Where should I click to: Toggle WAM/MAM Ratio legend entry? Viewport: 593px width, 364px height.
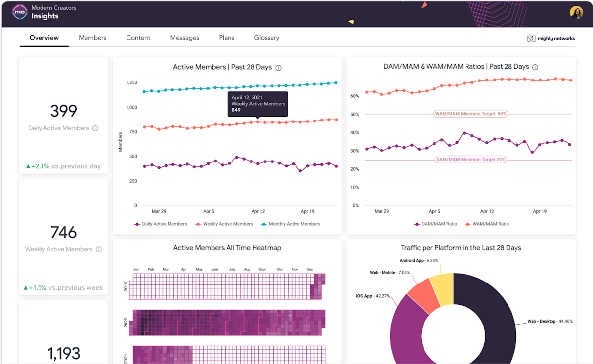tap(487, 224)
